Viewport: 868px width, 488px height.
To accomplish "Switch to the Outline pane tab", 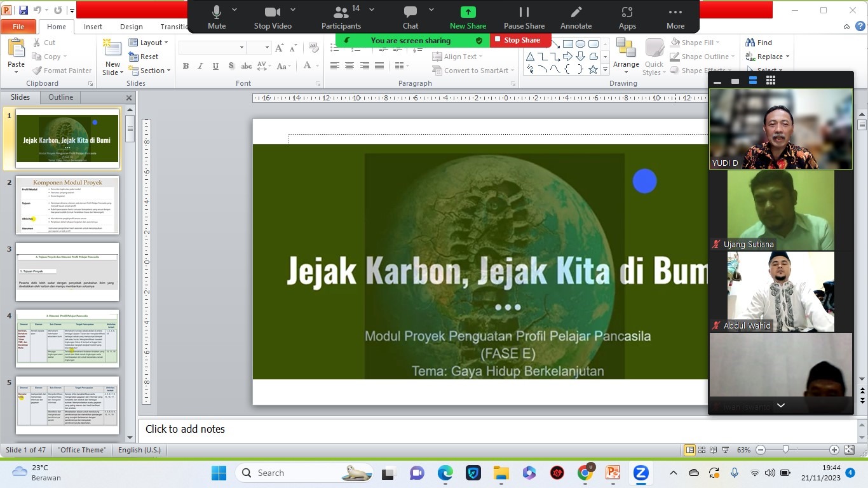I will pos(60,97).
